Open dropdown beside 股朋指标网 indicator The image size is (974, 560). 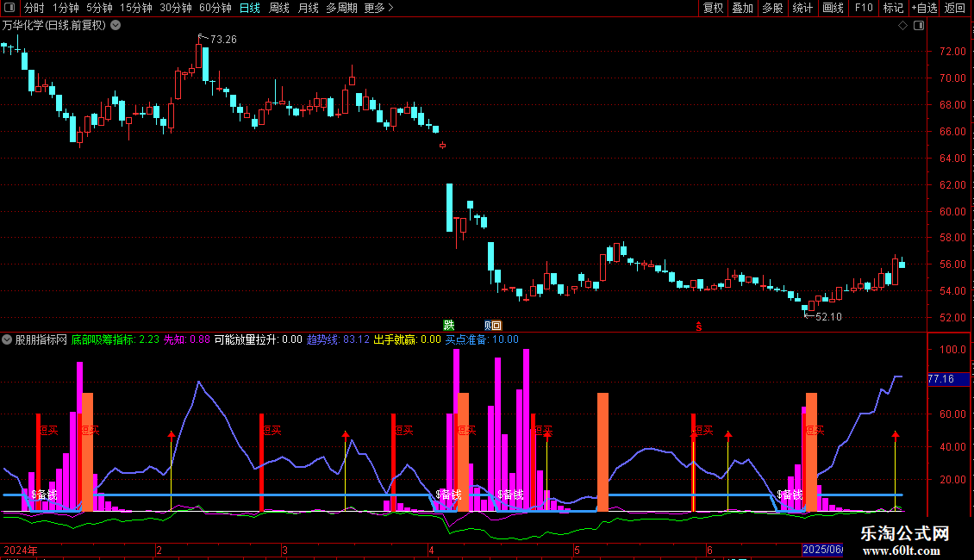point(7,339)
